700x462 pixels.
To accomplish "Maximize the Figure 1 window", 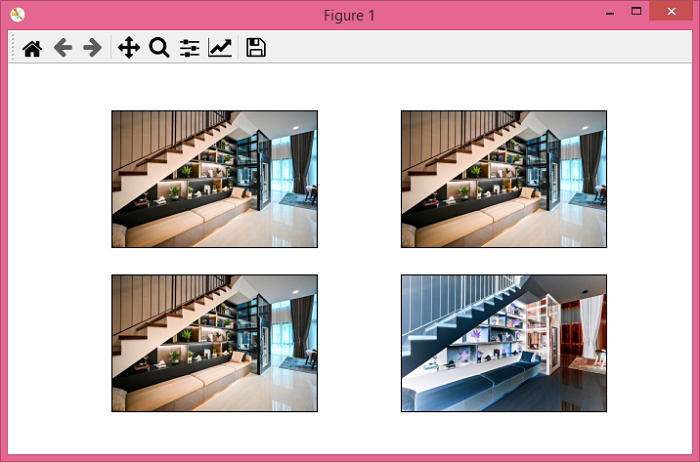I will click(x=636, y=12).
